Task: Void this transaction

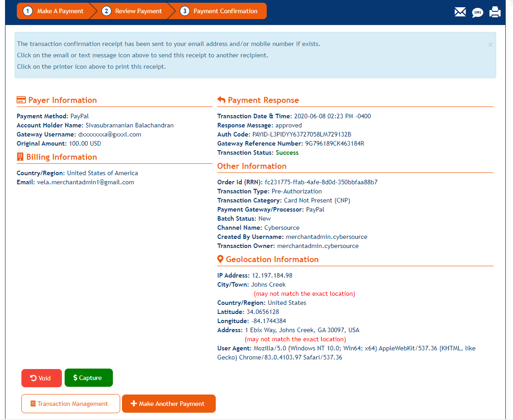Action: click(41, 378)
